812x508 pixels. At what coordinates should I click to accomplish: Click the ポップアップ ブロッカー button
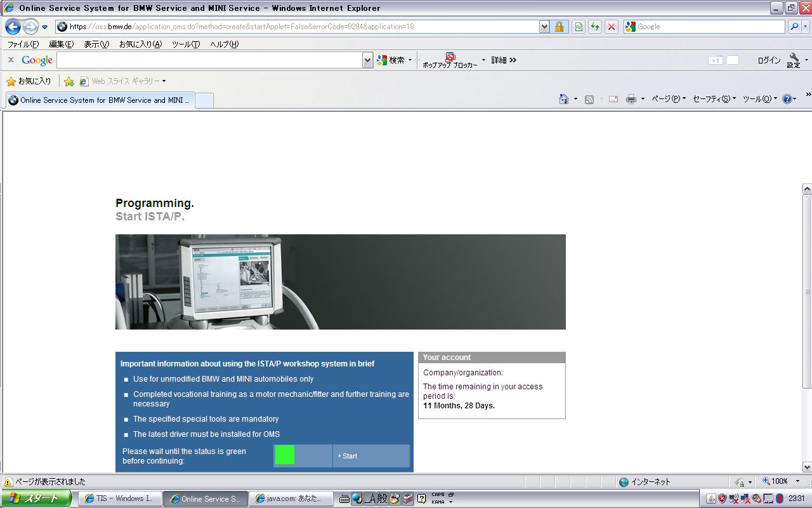(450, 61)
